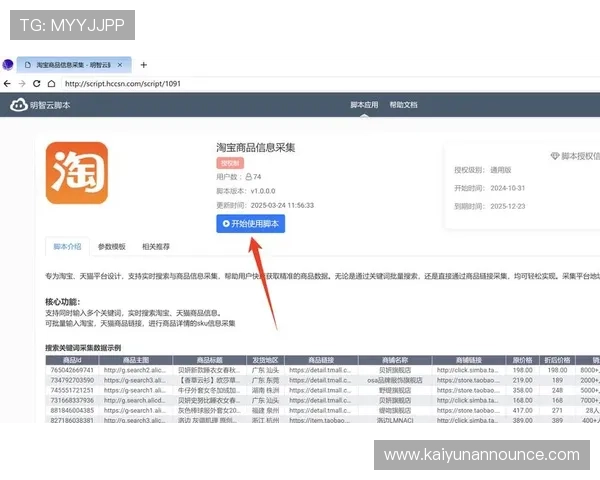Click the original price 417.00 cell
This screenshot has height=480, width=600.
coord(522,410)
